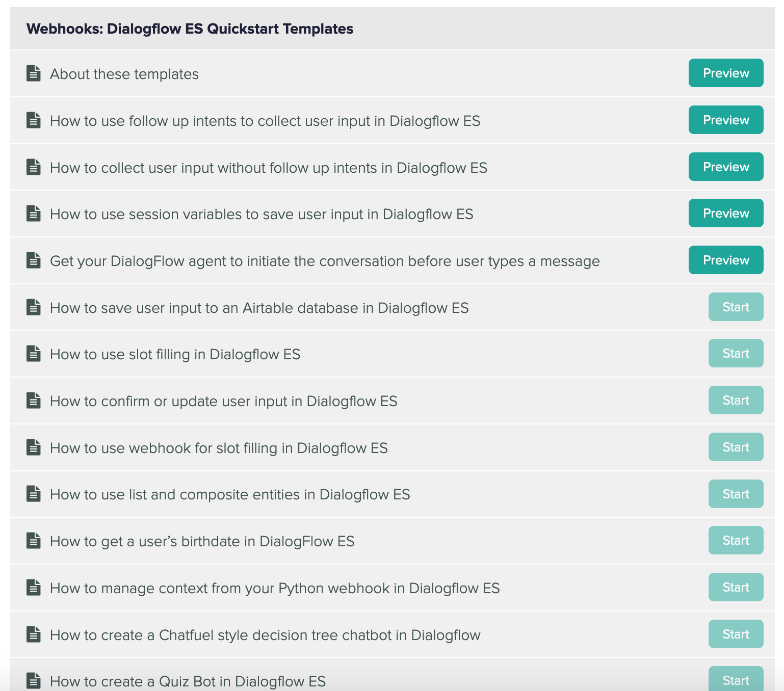This screenshot has height=691, width=784.
Task: Open 'Get your DialogFlow agent to initiate' title
Action: pos(325,261)
